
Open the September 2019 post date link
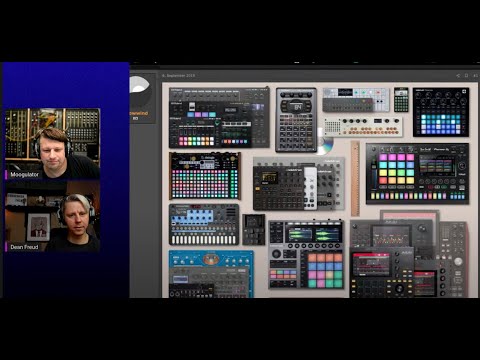178,76
